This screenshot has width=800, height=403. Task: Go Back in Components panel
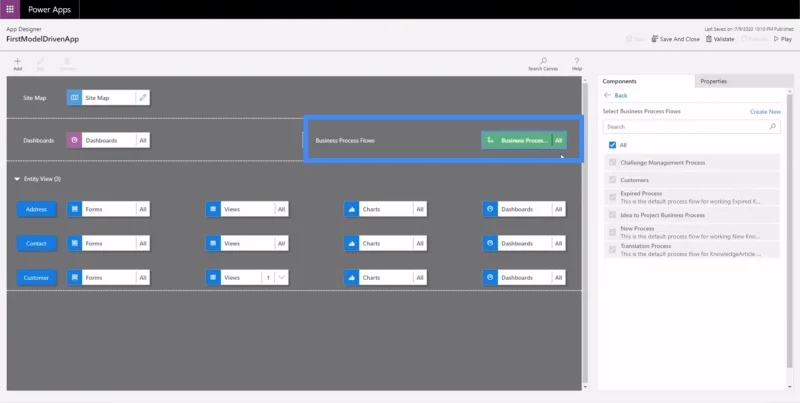615,95
